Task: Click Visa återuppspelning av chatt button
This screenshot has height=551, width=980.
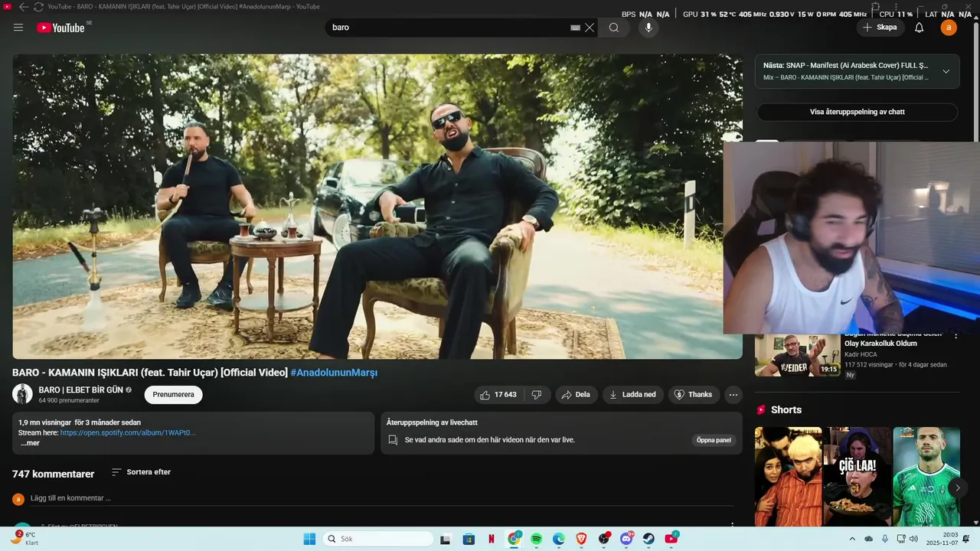Action: point(857,112)
